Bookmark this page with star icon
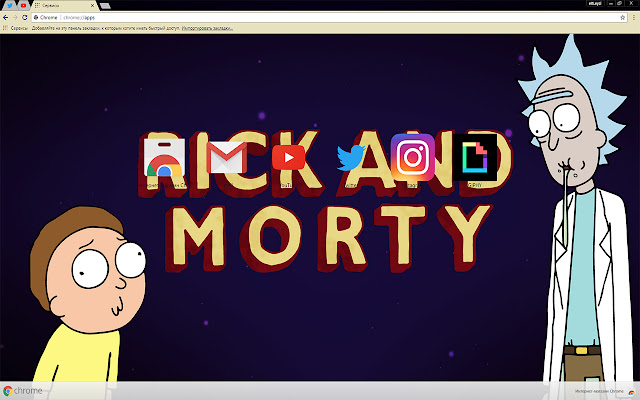Screen dimensions: 640x400 pyautogui.click(x=623, y=18)
